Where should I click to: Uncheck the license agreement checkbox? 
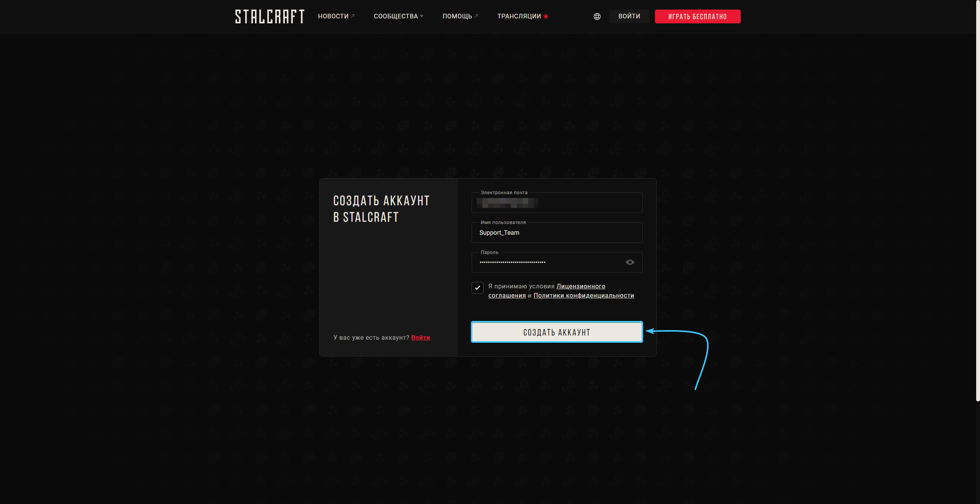(477, 288)
